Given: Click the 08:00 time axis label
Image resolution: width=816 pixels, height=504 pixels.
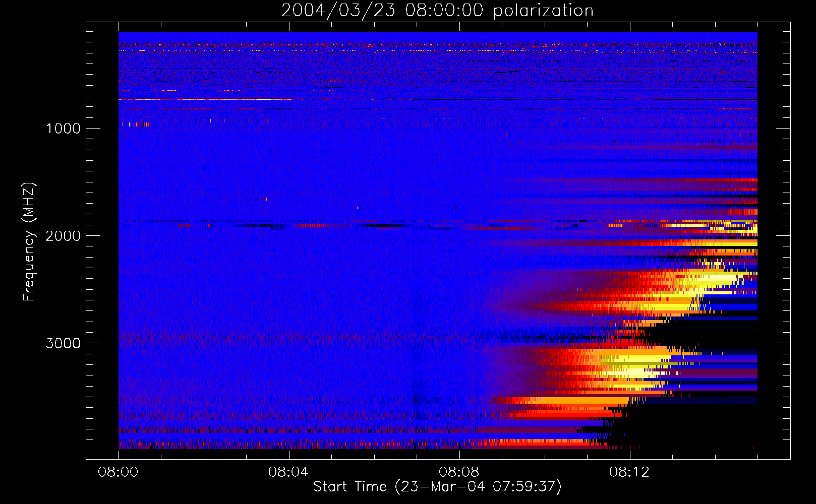Looking at the screenshot, I should 118,472.
